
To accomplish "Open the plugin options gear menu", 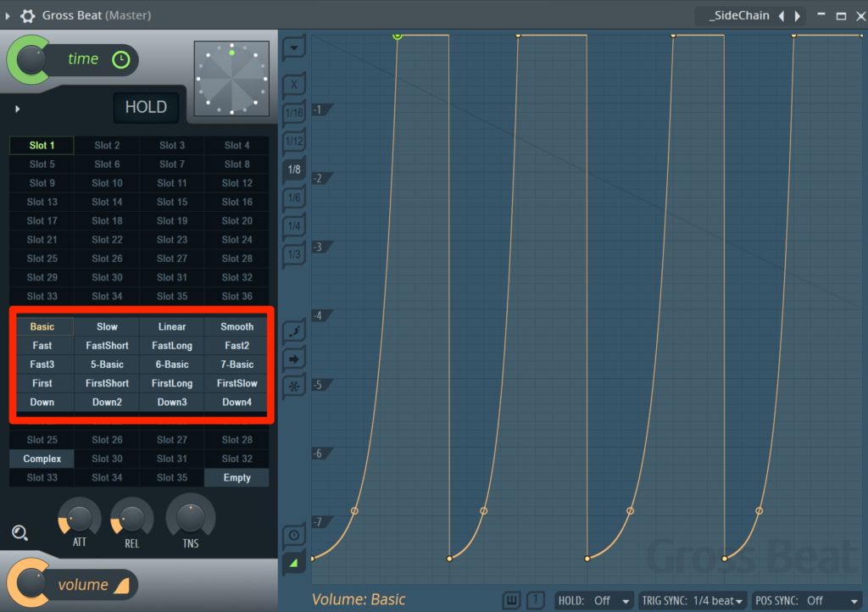I will 28,15.
